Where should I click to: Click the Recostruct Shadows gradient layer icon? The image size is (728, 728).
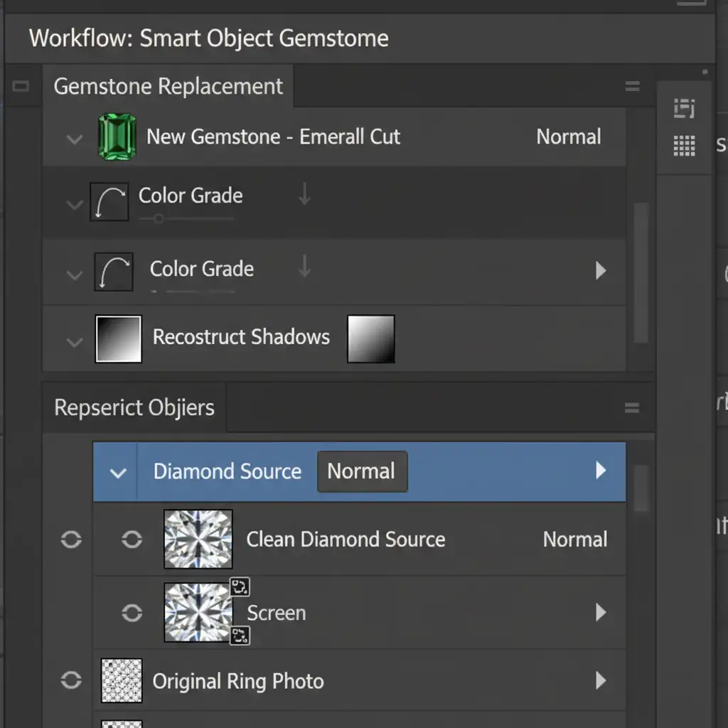[x=118, y=339]
